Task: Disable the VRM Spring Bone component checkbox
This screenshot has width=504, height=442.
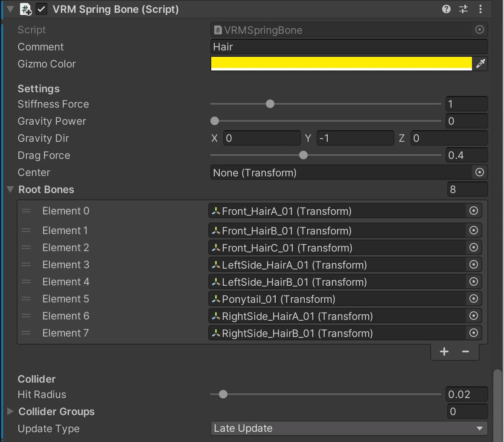Action: [x=42, y=9]
